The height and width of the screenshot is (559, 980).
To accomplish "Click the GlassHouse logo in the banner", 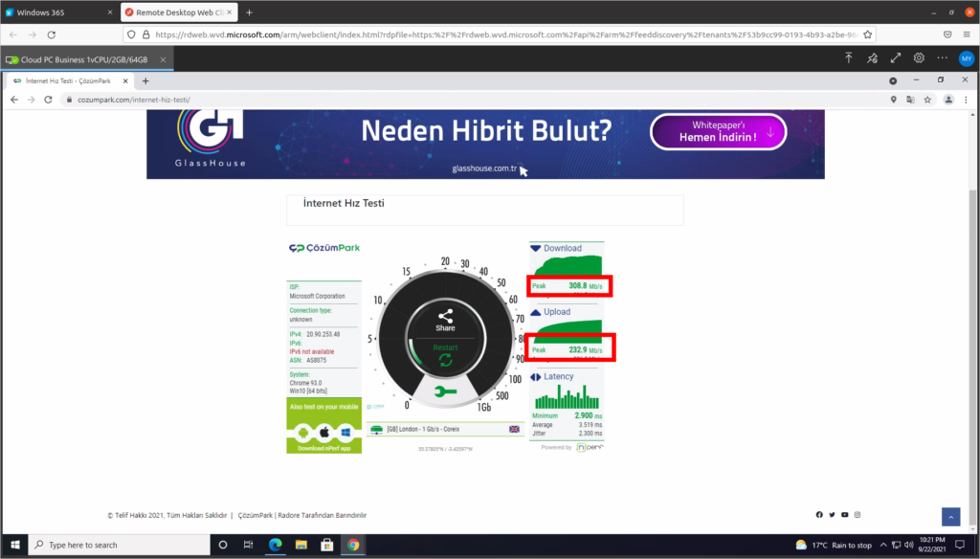I will pyautogui.click(x=210, y=138).
